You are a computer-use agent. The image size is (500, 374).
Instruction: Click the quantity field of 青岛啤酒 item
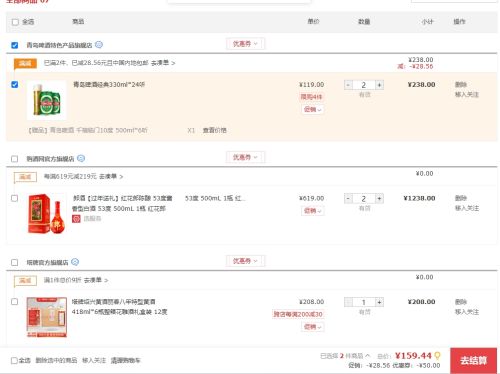click(364, 85)
